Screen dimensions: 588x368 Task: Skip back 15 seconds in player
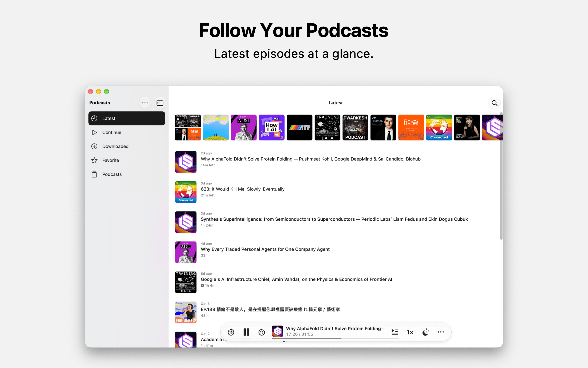(231, 332)
